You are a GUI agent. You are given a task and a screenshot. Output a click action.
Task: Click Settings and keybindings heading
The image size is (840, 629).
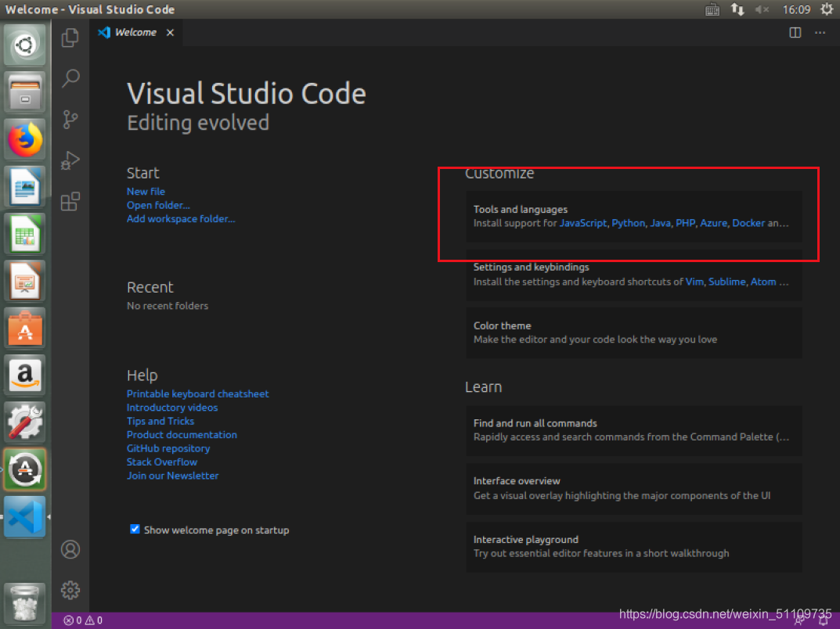point(531,267)
